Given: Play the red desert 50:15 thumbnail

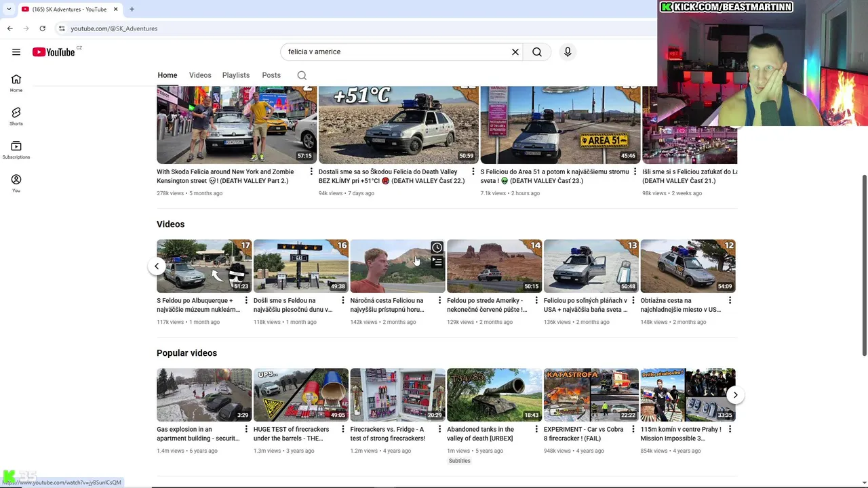Looking at the screenshot, I should click(x=494, y=266).
